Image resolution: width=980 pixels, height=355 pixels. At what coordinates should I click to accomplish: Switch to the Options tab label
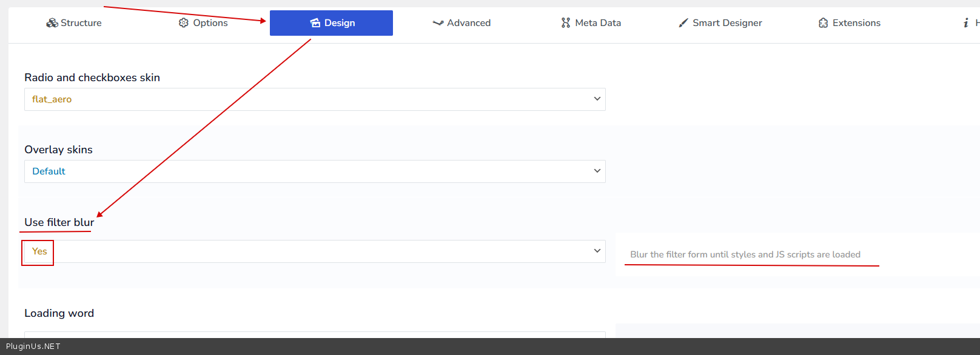(x=210, y=23)
